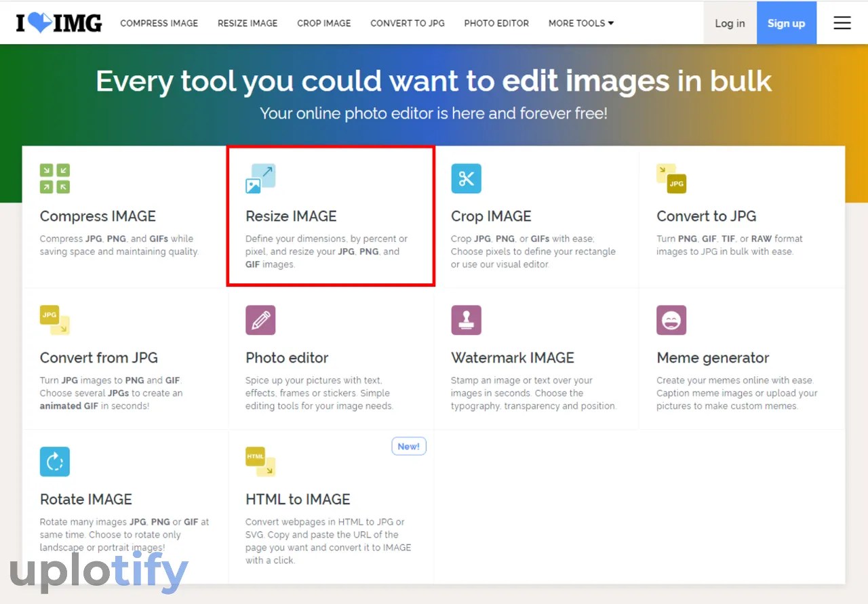Click the Photo editor description text
The width and height of the screenshot is (868, 604).
point(319,393)
